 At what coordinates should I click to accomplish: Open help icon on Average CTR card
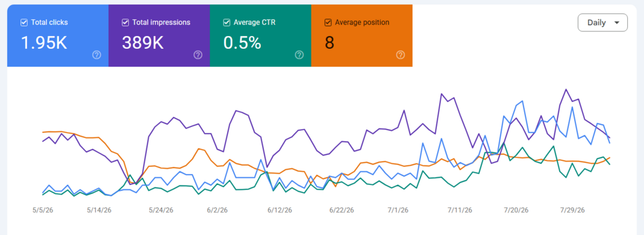click(x=299, y=55)
